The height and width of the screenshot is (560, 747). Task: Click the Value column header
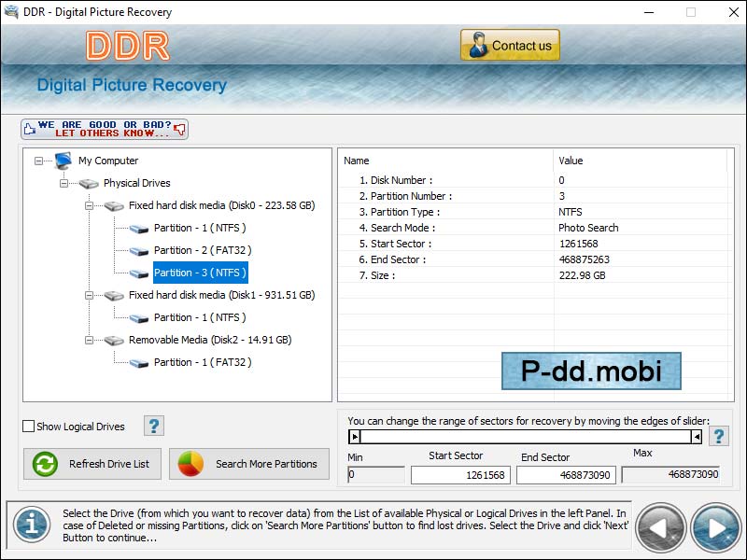click(640, 161)
